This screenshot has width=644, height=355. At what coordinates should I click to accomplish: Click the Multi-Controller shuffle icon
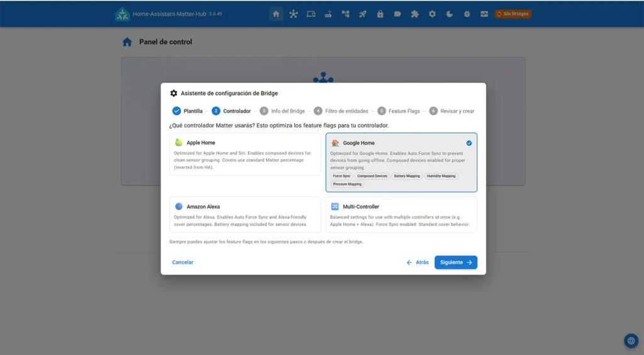coord(335,206)
